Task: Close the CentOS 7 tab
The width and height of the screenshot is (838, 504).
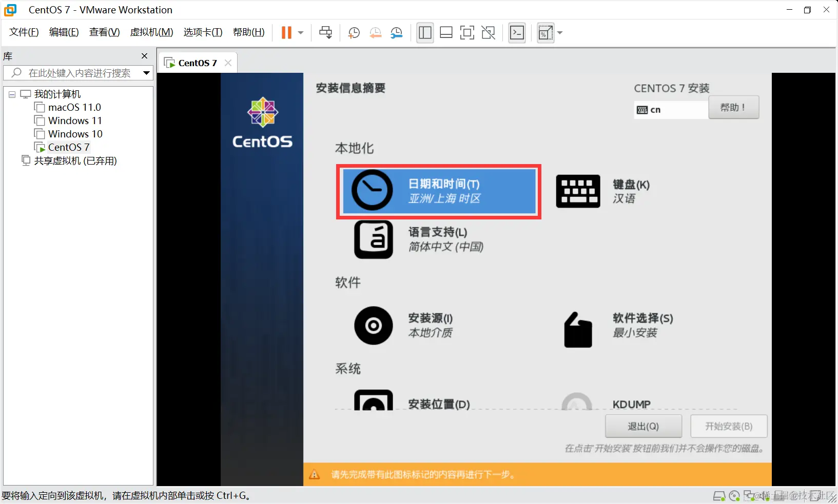Action: pyautogui.click(x=228, y=63)
